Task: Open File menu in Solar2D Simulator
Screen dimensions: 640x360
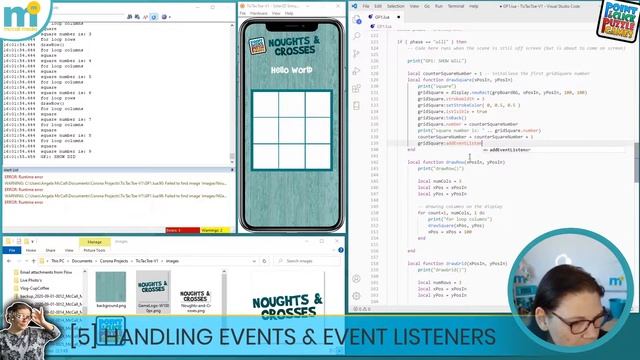Action: (x=242, y=13)
